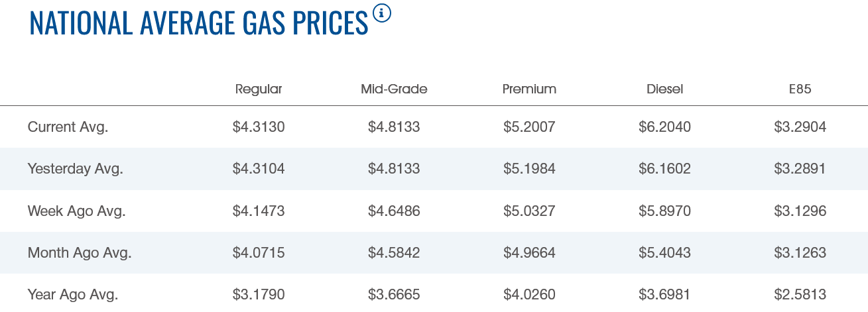This screenshot has height=312, width=868.
Task: Click the info icon beside the title
Action: pyautogui.click(x=382, y=13)
